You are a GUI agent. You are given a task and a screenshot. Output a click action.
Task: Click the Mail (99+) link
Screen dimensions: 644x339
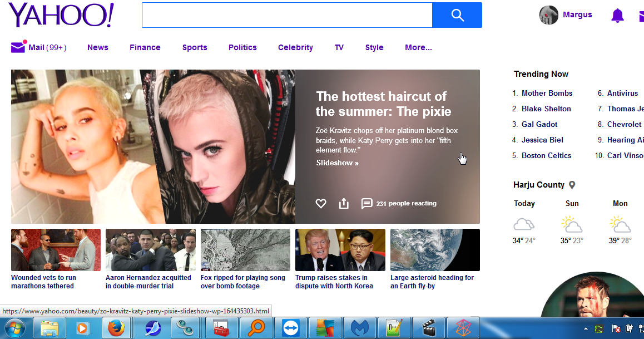click(47, 47)
